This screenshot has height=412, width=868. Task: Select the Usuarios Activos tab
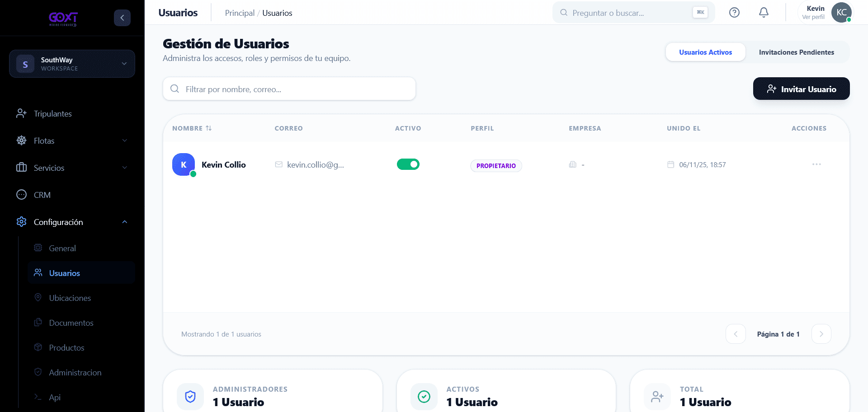(705, 52)
